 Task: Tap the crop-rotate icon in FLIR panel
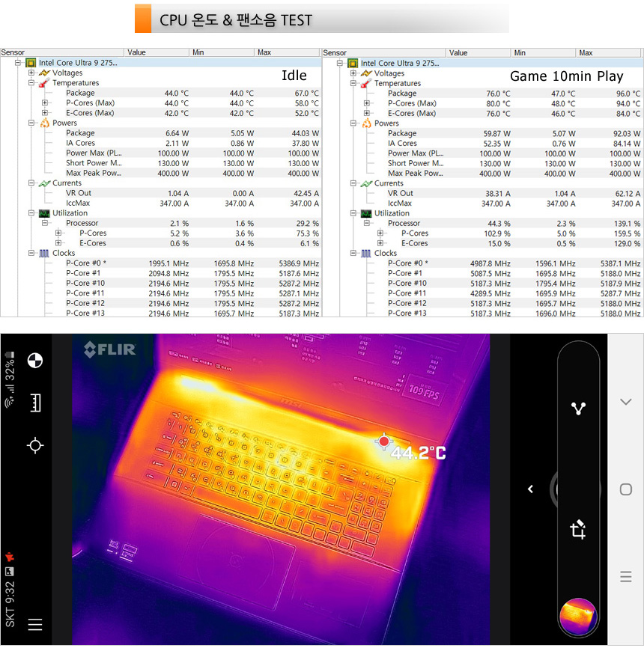click(577, 531)
